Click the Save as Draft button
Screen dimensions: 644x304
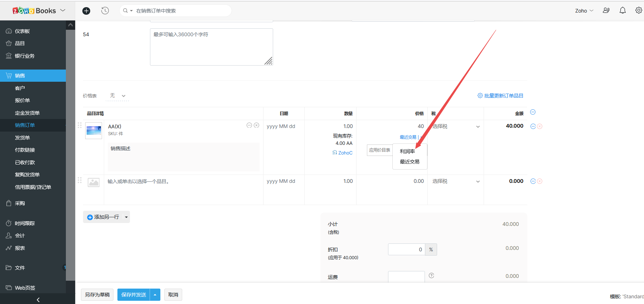click(x=97, y=295)
